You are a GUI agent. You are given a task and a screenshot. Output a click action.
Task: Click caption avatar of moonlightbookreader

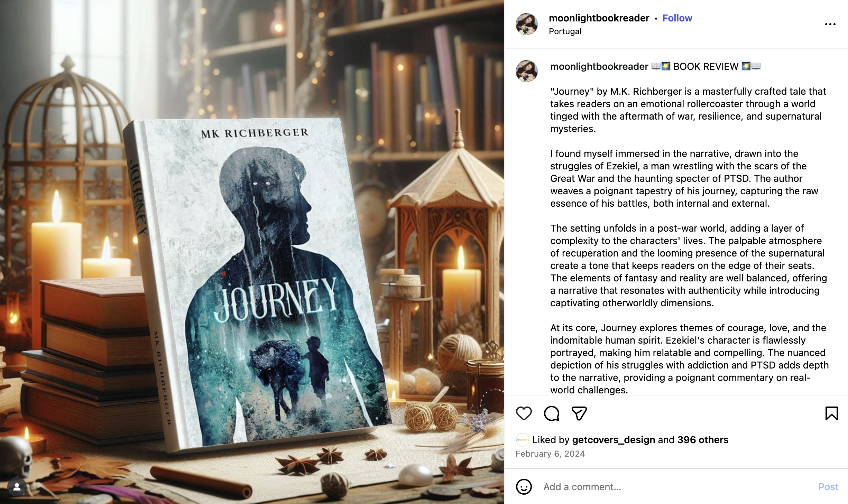[x=526, y=71]
